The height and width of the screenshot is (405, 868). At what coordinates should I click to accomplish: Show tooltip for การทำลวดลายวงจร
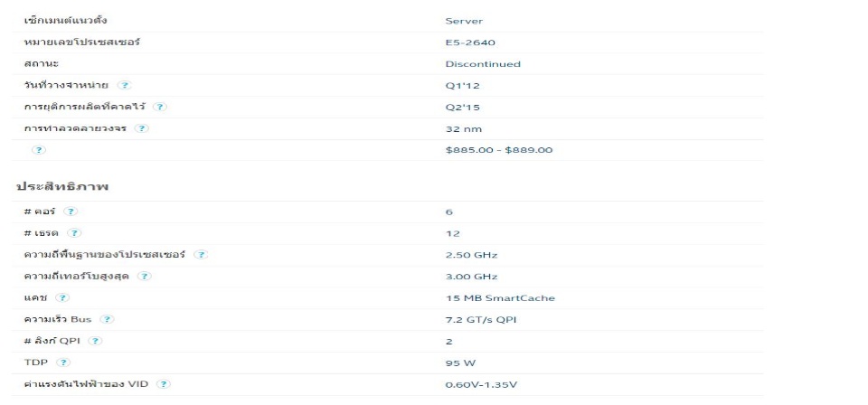pos(142,128)
